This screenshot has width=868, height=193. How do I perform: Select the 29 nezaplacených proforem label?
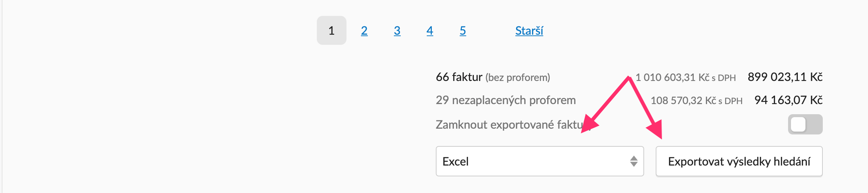[506, 100]
